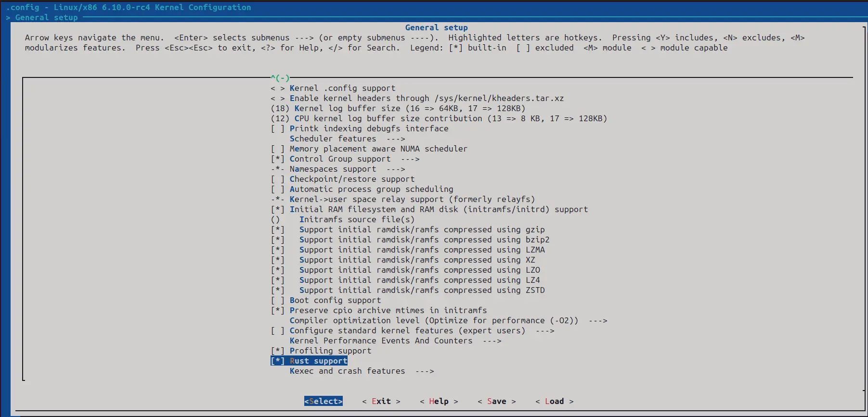Viewport: 868px width, 417px height.
Task: Toggle ramdisk compressed using LZMA
Action: 408,250
